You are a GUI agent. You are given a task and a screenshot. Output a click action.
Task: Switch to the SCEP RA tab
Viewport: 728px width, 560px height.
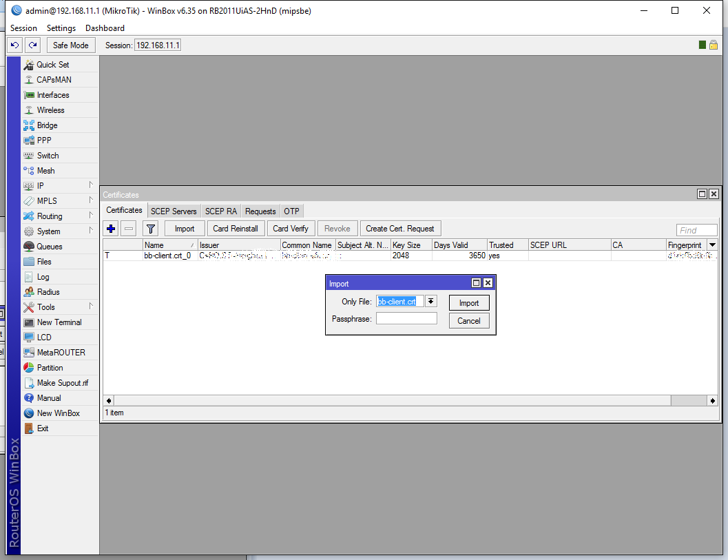(221, 211)
